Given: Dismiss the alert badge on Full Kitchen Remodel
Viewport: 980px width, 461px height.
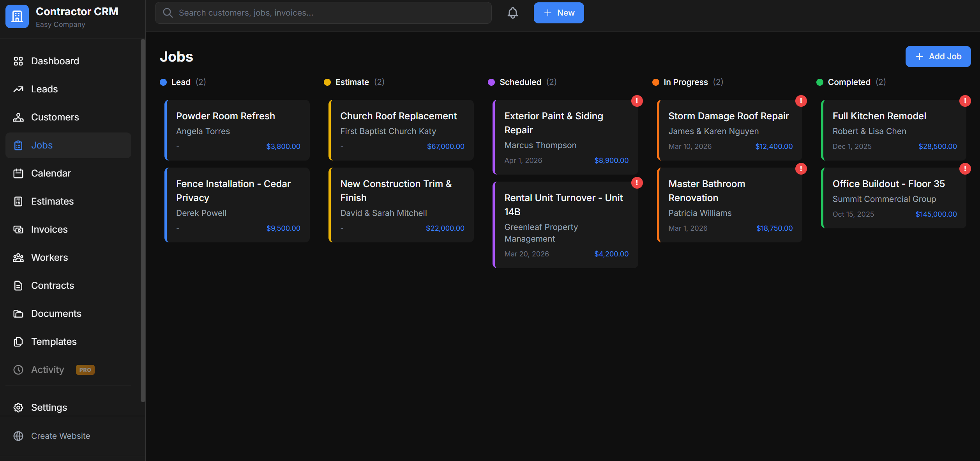Looking at the screenshot, I should point(965,101).
